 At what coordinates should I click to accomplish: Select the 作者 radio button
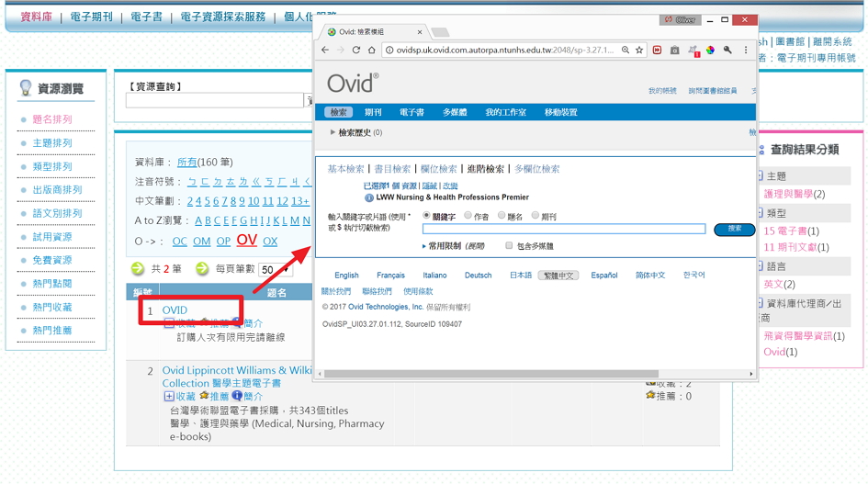[x=468, y=215]
